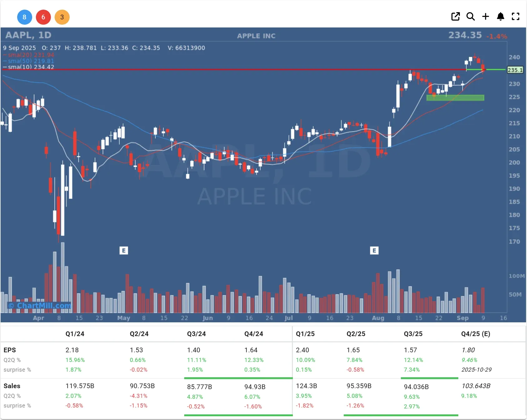527x420 pixels.
Task: Click the red badge showing 6
Action: point(43,17)
